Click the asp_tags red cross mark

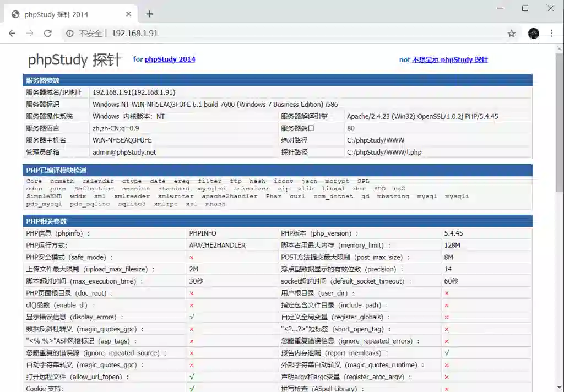(x=192, y=341)
